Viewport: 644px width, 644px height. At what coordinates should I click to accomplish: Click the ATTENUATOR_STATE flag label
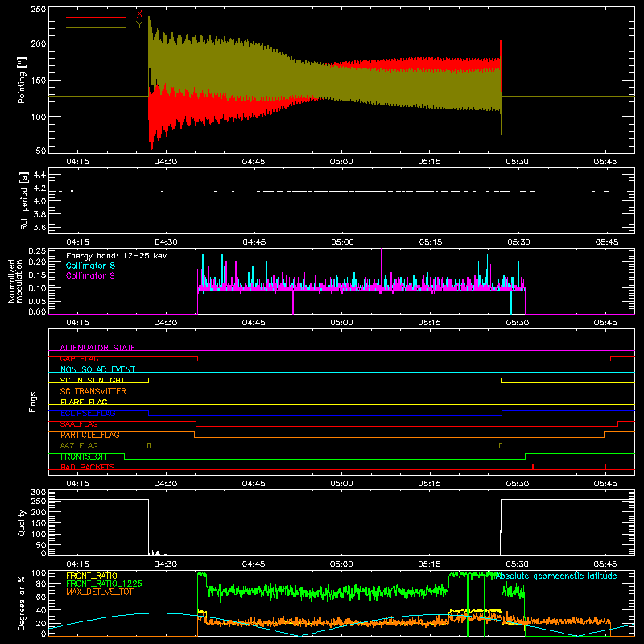point(97,348)
